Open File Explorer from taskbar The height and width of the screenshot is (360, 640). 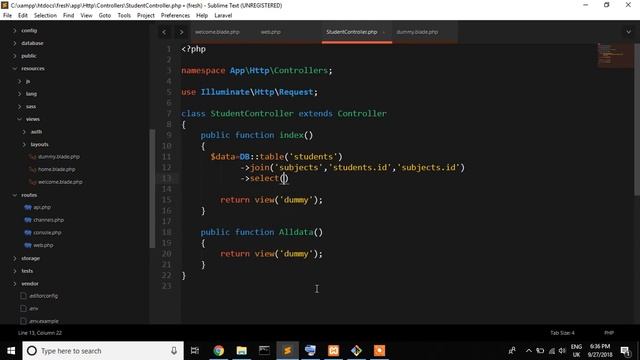click(242, 351)
